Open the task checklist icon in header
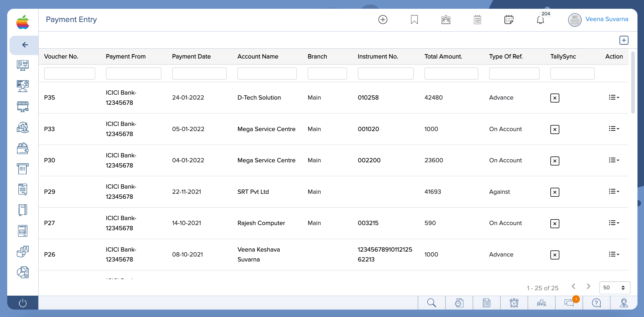Screen dimensions: 644x317 coord(477,20)
